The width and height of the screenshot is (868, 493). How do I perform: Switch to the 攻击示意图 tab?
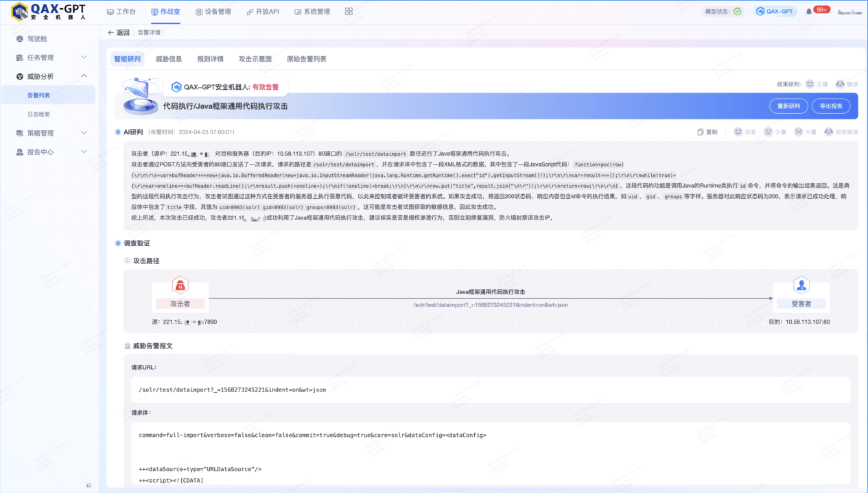coord(255,59)
